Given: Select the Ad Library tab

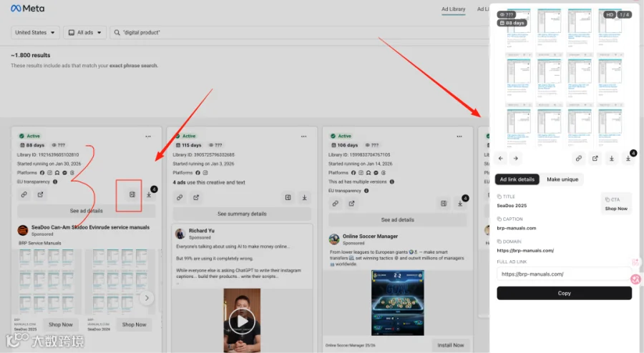Looking at the screenshot, I should click(454, 9).
